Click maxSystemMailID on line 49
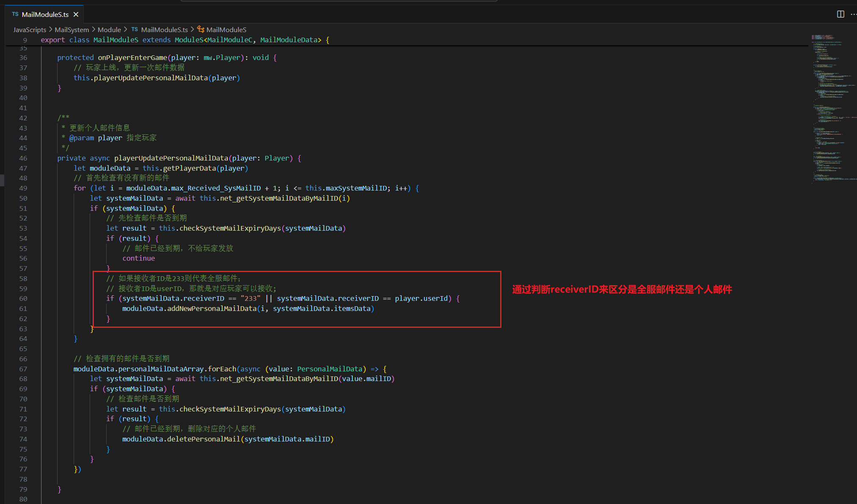 click(x=356, y=188)
